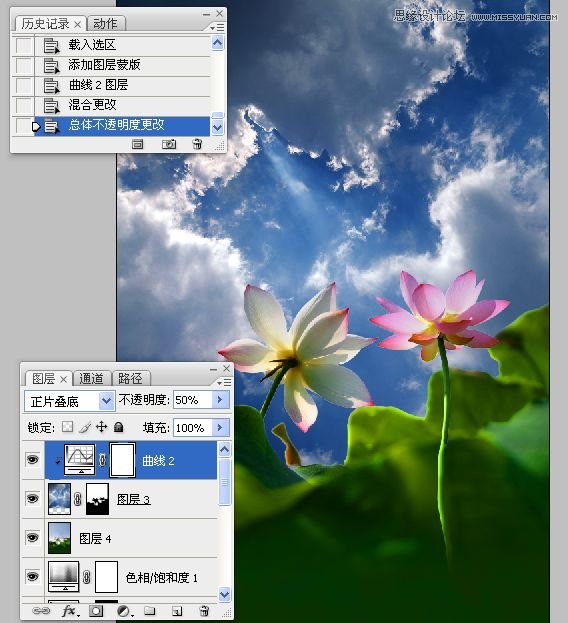This screenshot has width=568, height=623.
Task: Hide the 图层 4 layer with eye icon
Action: click(33, 537)
